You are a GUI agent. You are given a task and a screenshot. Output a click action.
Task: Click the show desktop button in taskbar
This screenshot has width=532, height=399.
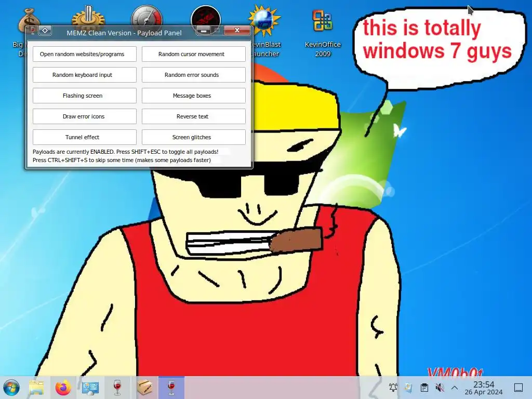pyautogui.click(x=518, y=388)
